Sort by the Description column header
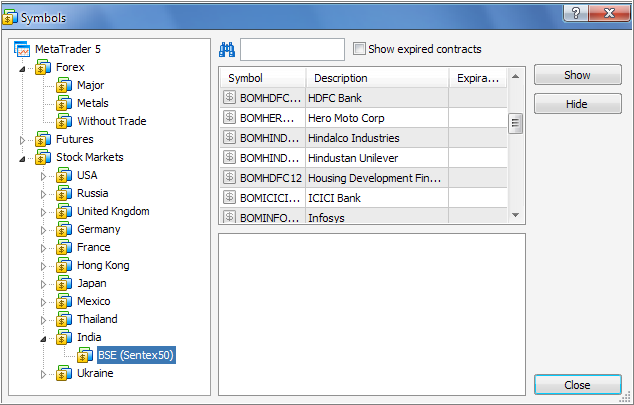The height and width of the screenshot is (405, 634). point(377,78)
